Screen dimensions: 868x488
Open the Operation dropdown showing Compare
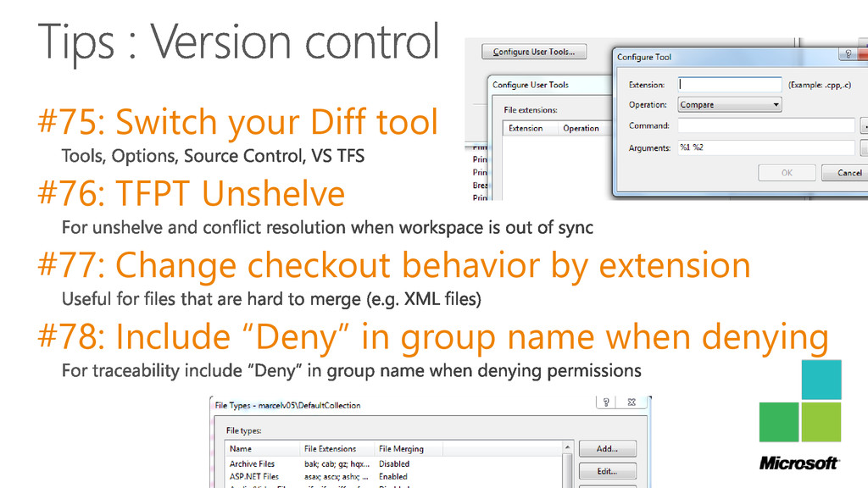coord(729,104)
